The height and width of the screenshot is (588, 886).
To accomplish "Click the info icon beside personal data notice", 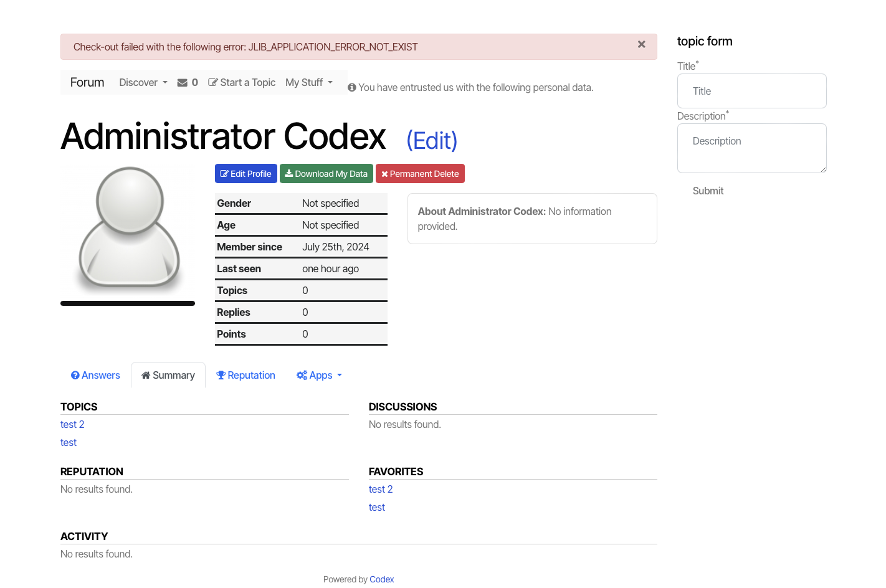I will (352, 88).
